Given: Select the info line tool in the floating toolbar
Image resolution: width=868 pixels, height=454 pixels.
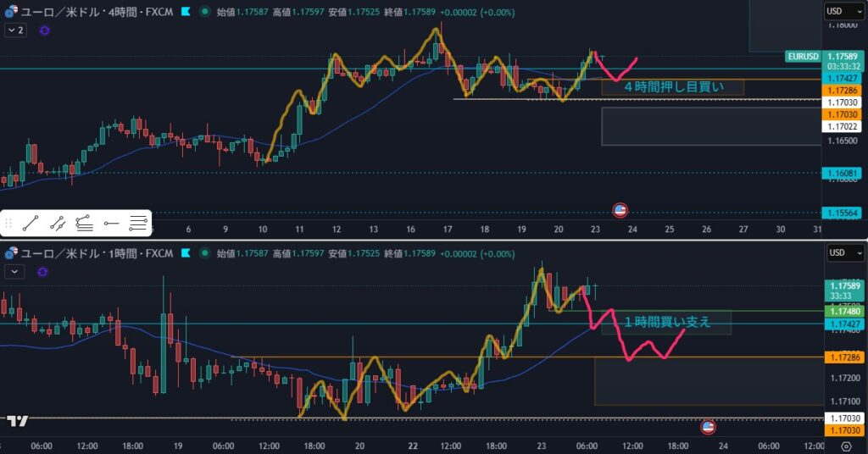Looking at the screenshot, I should tap(84, 224).
